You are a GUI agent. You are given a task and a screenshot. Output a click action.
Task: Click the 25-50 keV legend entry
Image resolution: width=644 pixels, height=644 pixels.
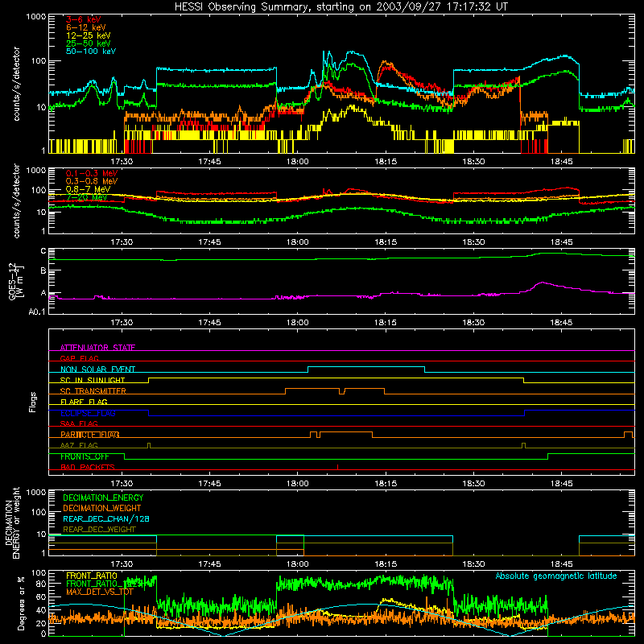coord(89,43)
